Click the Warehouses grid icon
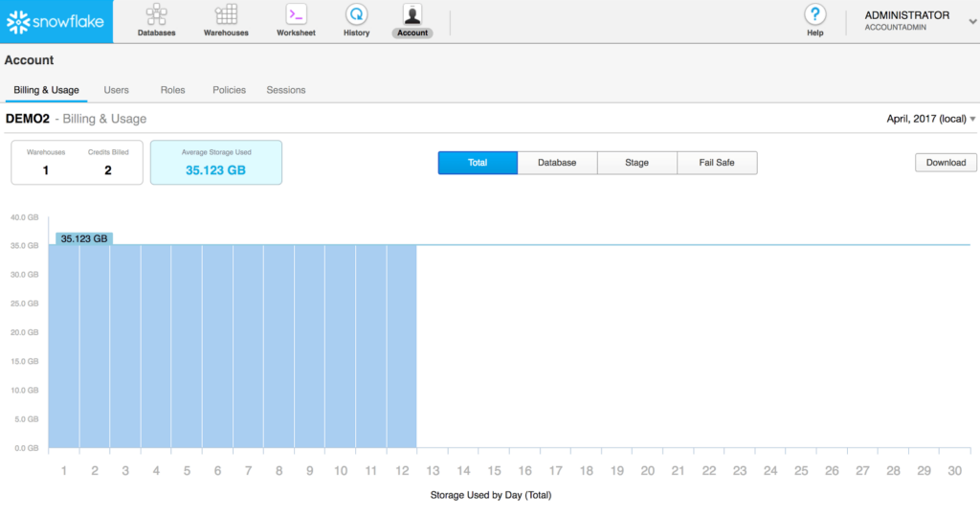The image size is (980, 517). [x=226, y=15]
